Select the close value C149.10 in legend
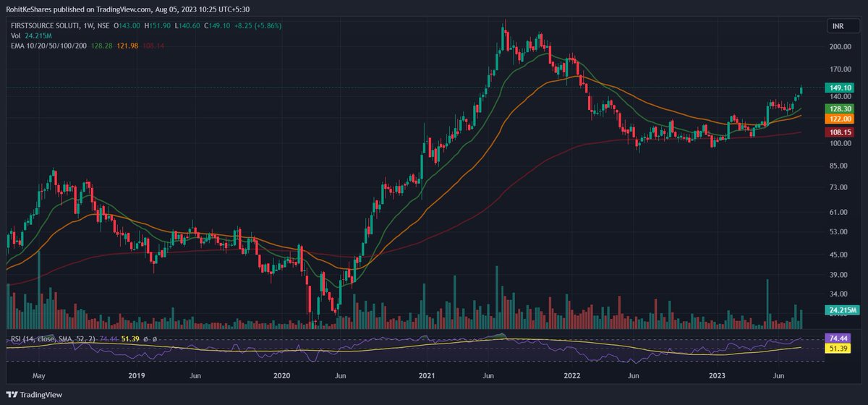868x405 pixels. coord(216,25)
